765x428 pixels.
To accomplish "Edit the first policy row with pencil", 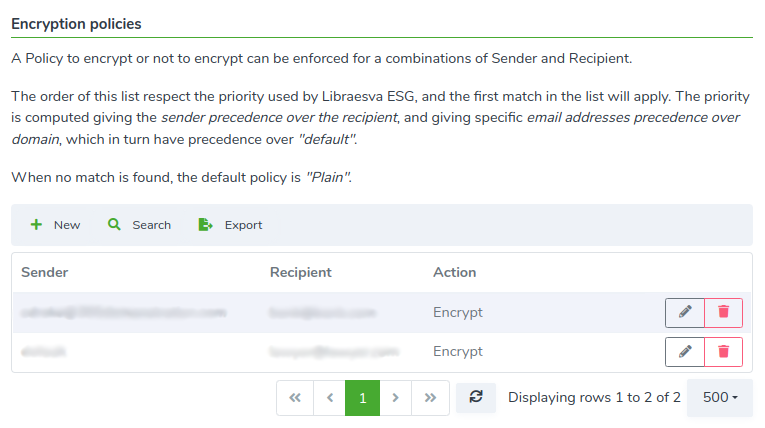I will (684, 312).
